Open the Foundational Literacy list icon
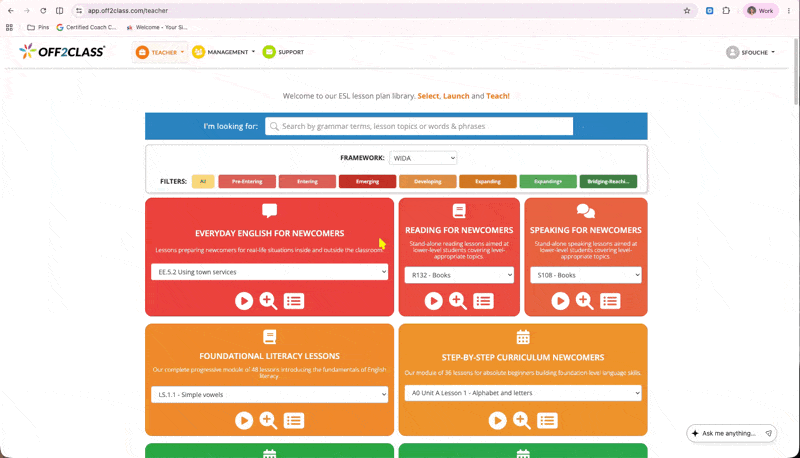The height and width of the screenshot is (458, 800). (294, 421)
